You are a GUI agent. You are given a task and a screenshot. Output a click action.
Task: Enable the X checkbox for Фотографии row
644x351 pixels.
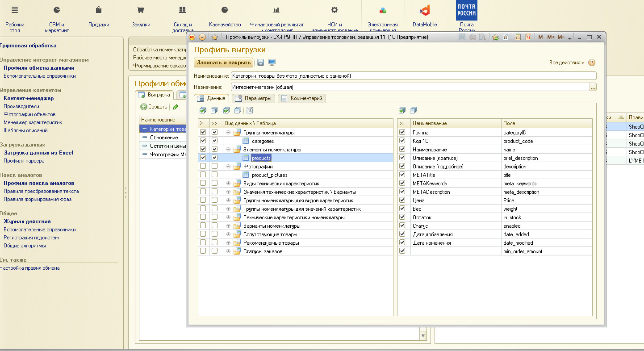203,166
